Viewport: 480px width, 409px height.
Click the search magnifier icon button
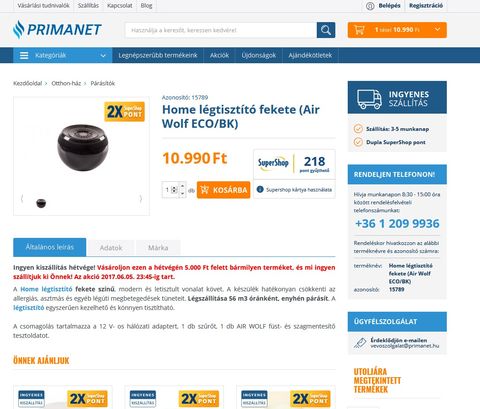(326, 30)
